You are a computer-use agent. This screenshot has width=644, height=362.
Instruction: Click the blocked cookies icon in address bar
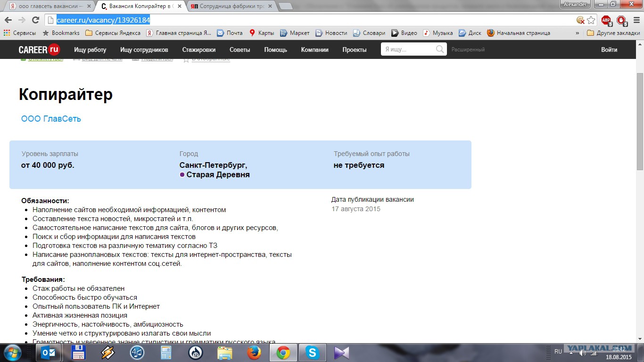[x=580, y=20]
